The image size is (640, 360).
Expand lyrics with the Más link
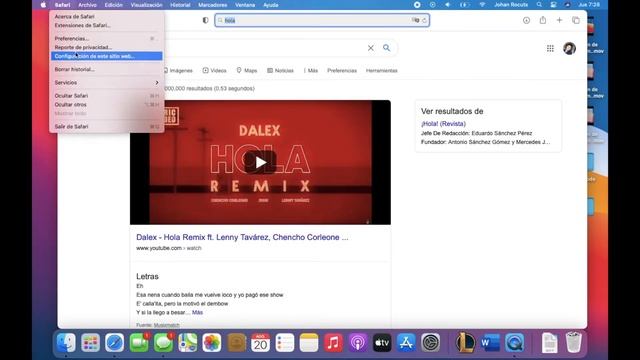198,312
